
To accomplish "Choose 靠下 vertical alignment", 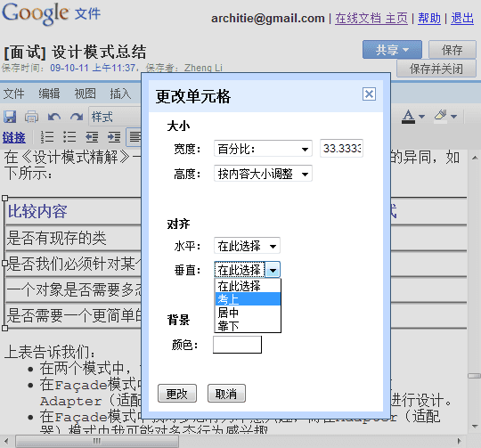I will point(248,326).
